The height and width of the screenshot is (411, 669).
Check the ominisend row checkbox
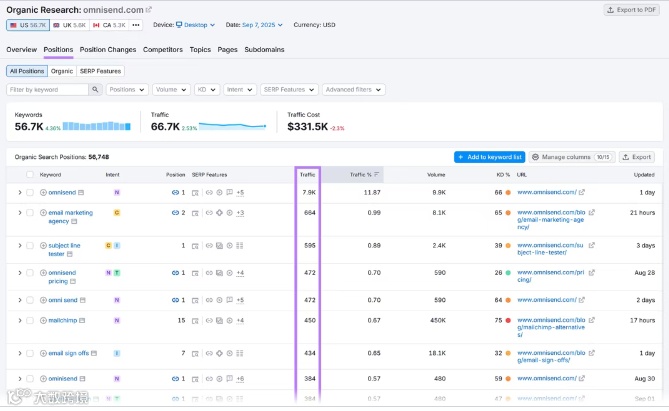point(29,379)
